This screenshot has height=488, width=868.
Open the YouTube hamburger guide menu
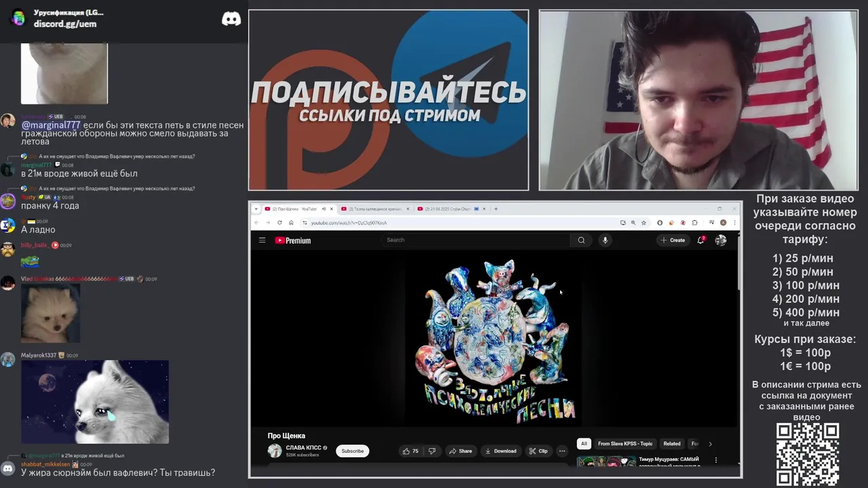(262, 240)
